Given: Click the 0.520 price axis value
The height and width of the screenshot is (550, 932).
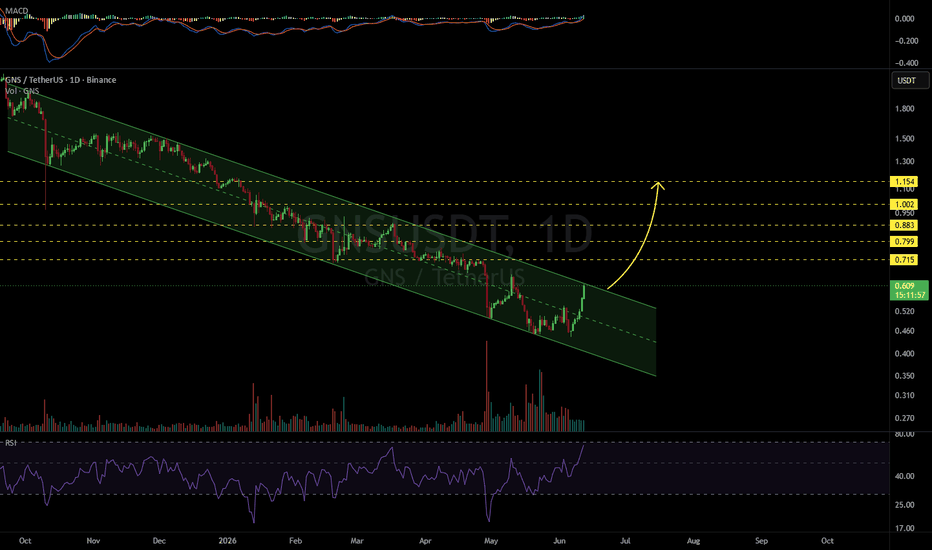Looking at the screenshot, I should [905, 311].
